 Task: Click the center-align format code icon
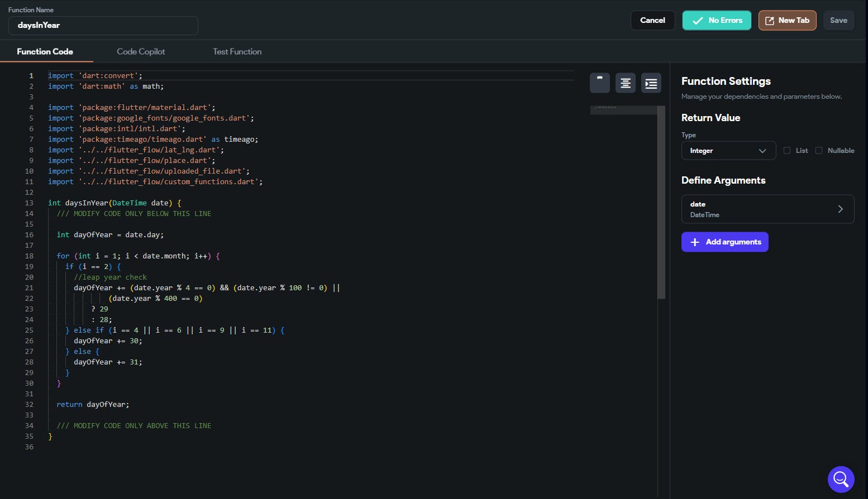tap(625, 83)
